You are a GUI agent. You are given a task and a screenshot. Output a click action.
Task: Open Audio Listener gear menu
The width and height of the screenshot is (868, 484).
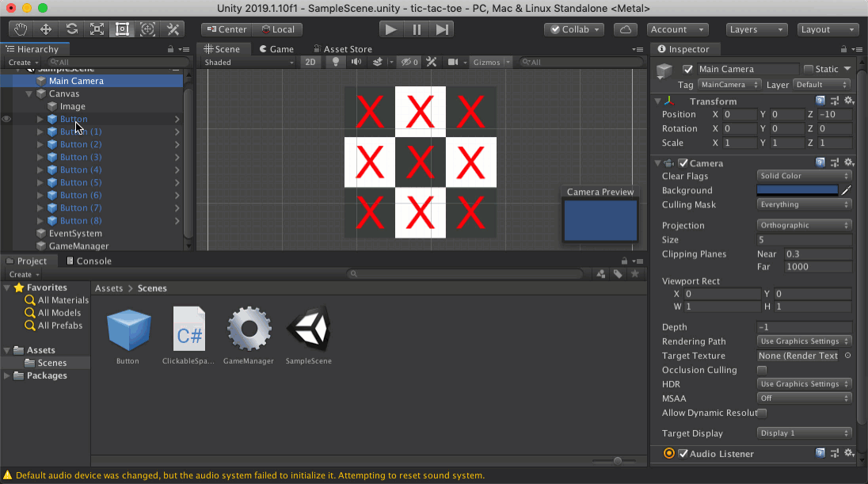849,454
